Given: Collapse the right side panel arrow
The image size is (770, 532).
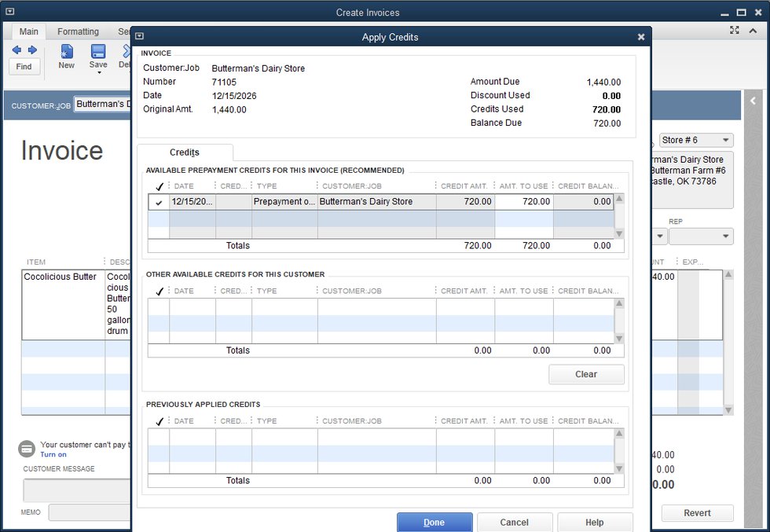Looking at the screenshot, I should tap(752, 101).
